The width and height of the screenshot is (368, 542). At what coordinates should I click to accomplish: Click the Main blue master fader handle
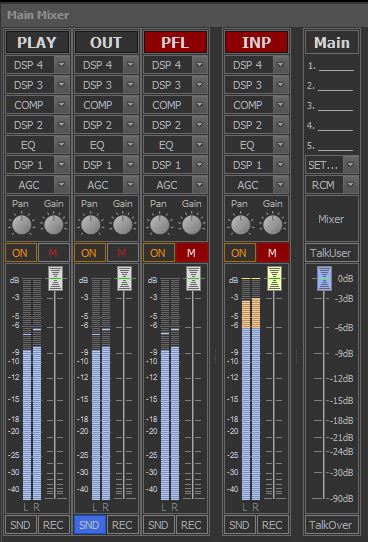[324, 278]
